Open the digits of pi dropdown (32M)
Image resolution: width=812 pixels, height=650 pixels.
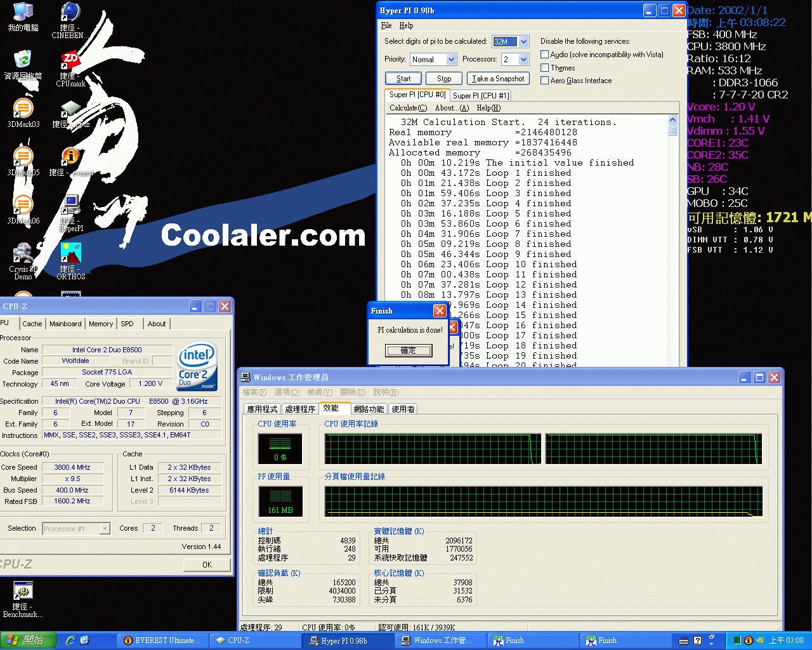511,41
